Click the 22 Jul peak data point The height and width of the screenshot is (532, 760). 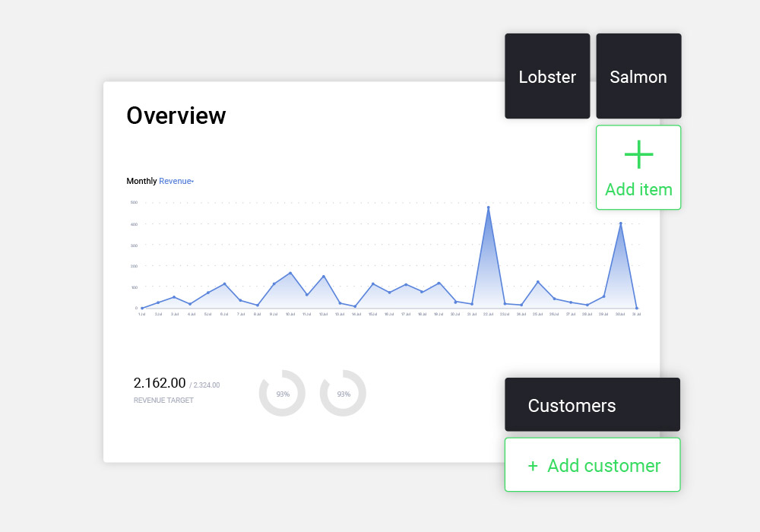(488, 207)
